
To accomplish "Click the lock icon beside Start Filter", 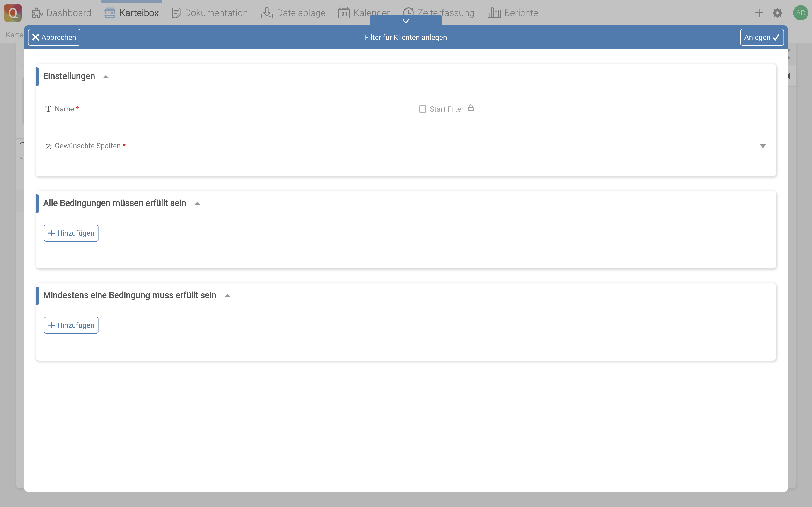I will point(471,108).
